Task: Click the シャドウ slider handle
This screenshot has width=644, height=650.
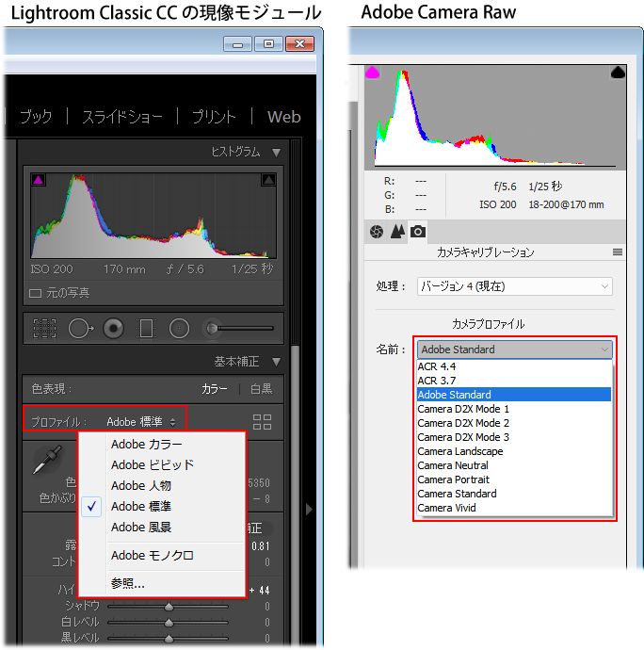Action: pyautogui.click(x=169, y=607)
